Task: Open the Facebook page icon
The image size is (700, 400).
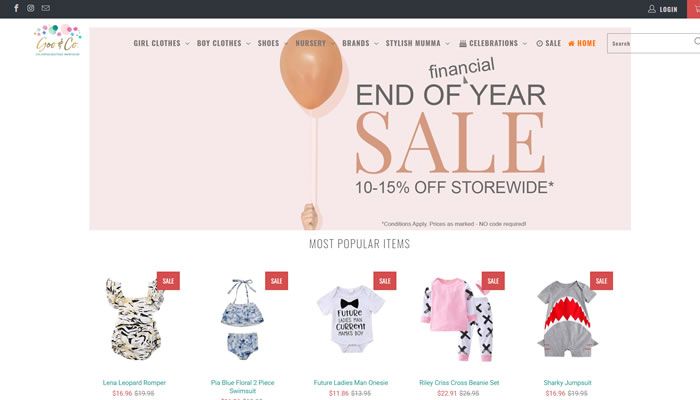Action: [16, 8]
